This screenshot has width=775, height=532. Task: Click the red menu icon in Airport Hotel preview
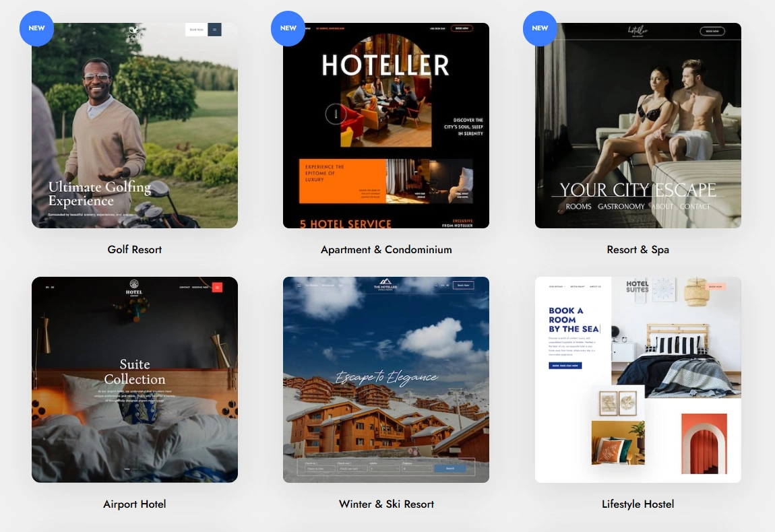click(217, 288)
